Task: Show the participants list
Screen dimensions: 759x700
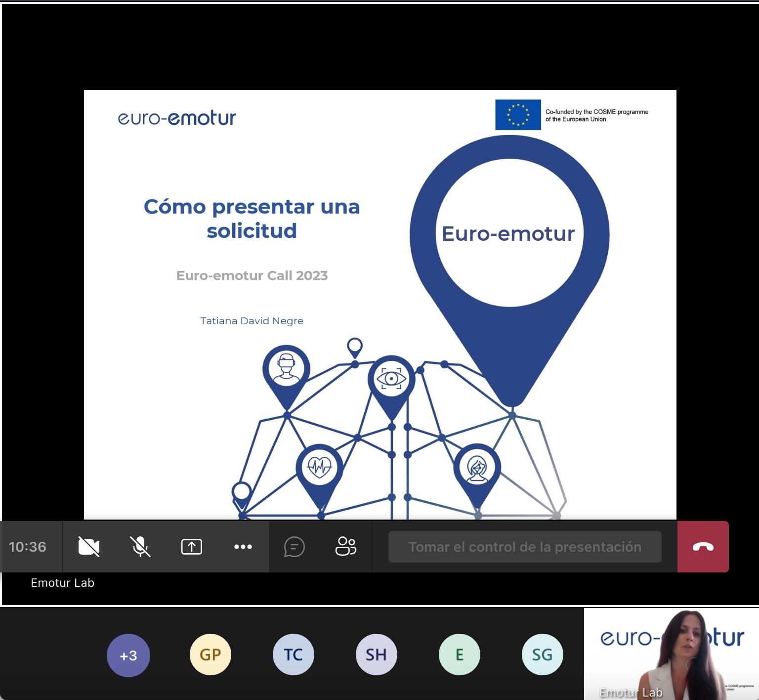Action: coord(346,547)
